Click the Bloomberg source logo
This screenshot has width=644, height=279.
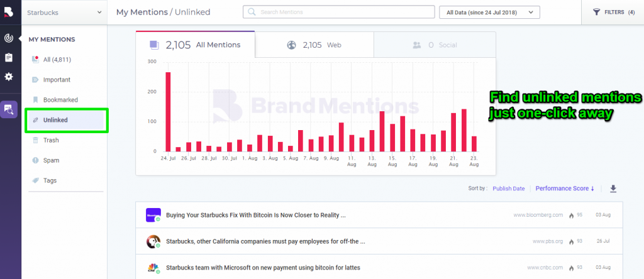point(153,215)
